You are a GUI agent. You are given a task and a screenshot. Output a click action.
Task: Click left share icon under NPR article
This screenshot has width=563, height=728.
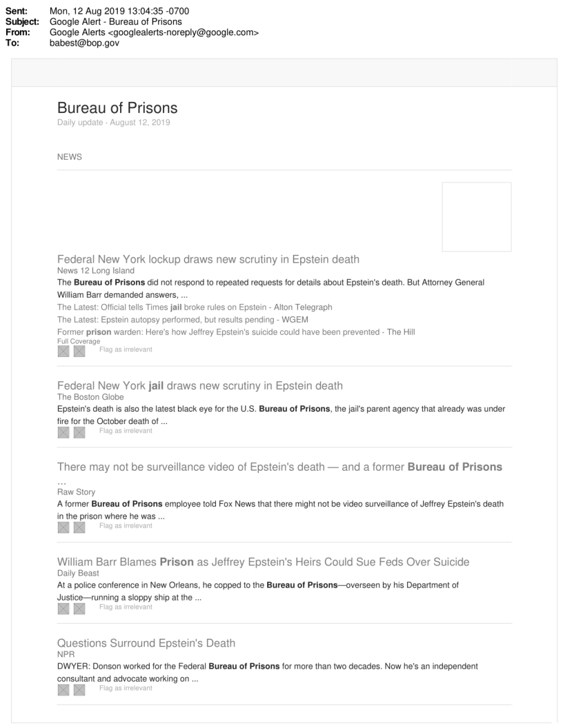click(x=63, y=691)
